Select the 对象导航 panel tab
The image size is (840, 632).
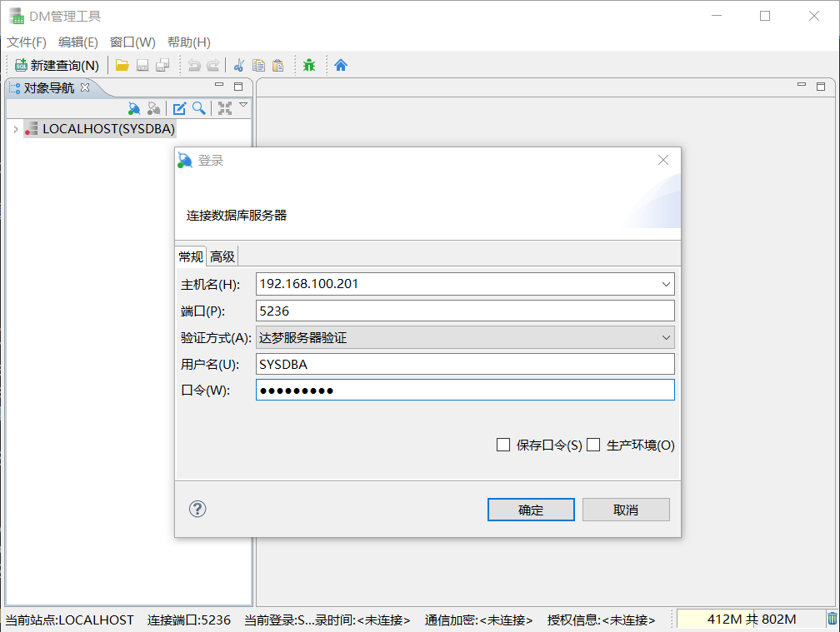coord(48,87)
